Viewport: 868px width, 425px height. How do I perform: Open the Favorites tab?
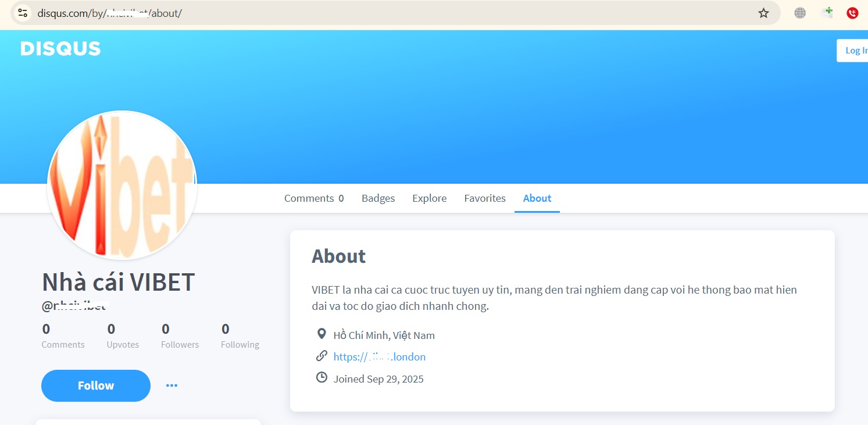pyautogui.click(x=485, y=198)
